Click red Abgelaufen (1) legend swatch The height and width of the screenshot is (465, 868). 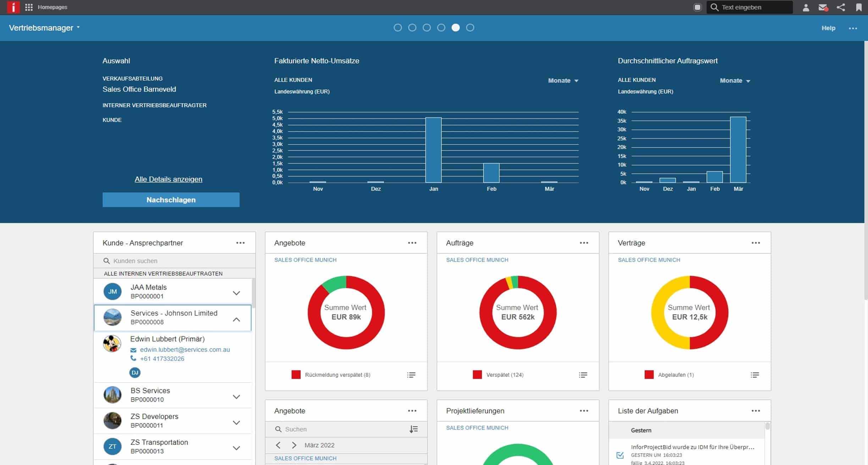(649, 375)
